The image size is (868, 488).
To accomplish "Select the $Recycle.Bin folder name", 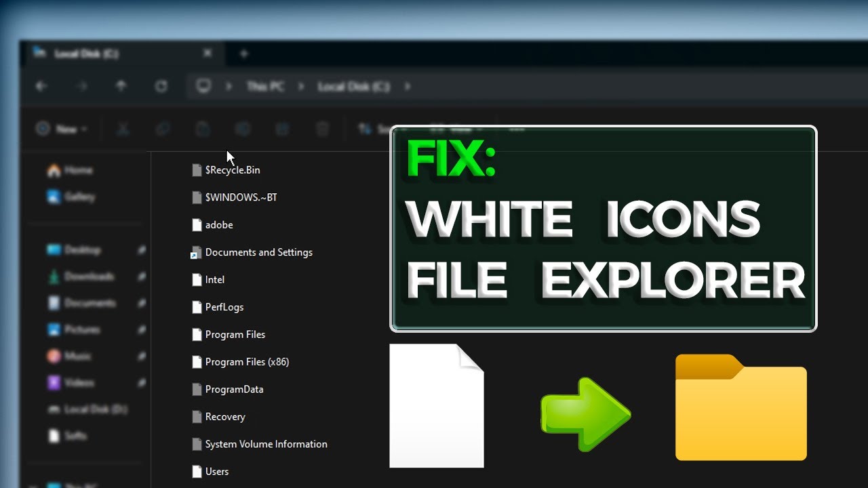I will pyautogui.click(x=233, y=170).
